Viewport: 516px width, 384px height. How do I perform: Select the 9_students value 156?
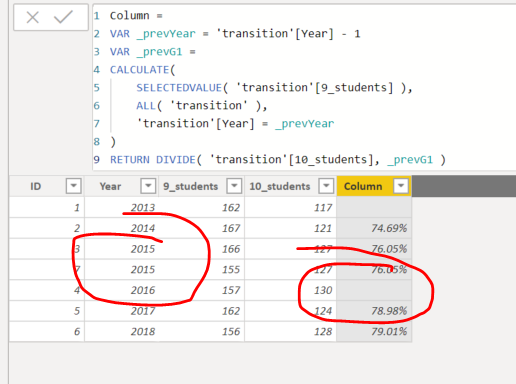point(201,331)
